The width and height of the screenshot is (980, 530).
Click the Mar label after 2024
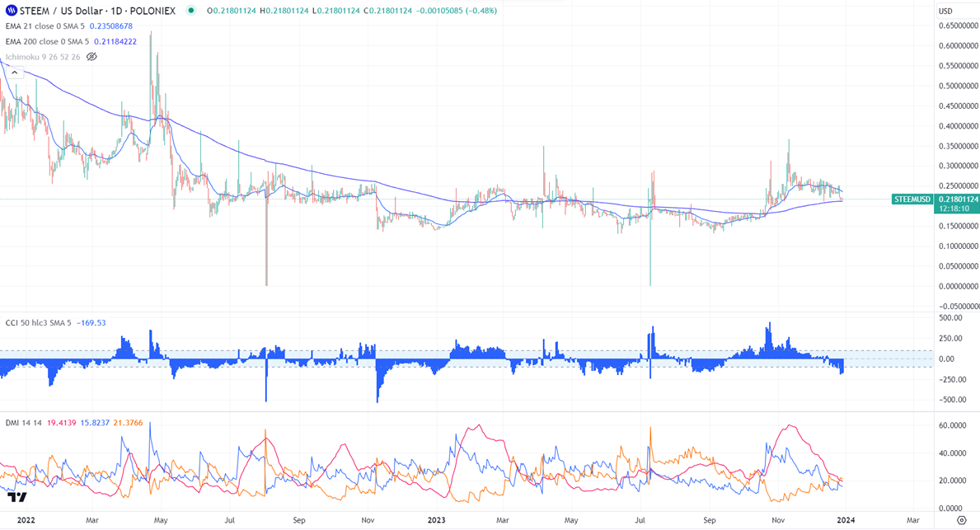coord(912,520)
